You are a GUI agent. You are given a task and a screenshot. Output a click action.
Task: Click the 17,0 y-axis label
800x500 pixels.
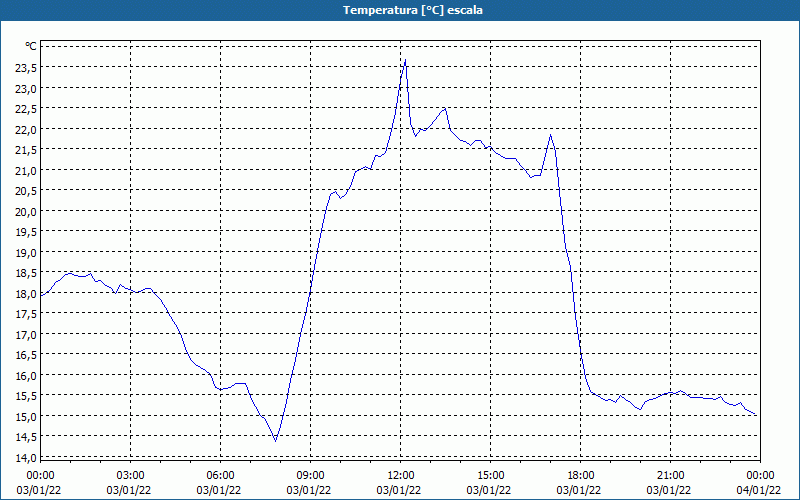point(27,335)
